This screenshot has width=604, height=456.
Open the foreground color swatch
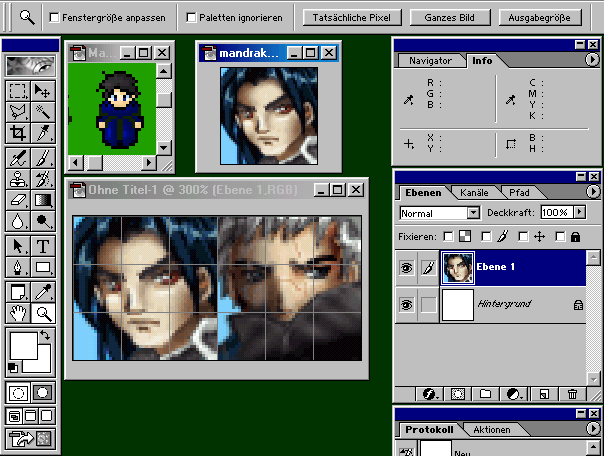pos(23,346)
